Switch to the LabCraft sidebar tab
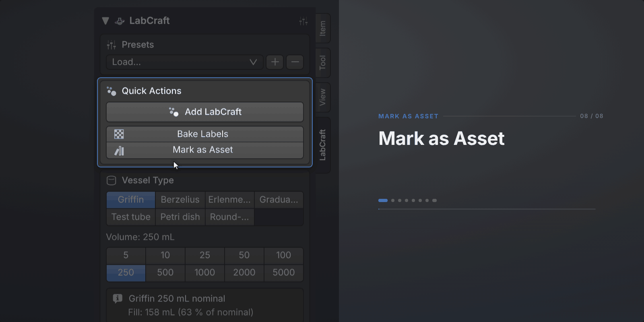Image resolution: width=644 pixels, height=322 pixels. click(323, 145)
